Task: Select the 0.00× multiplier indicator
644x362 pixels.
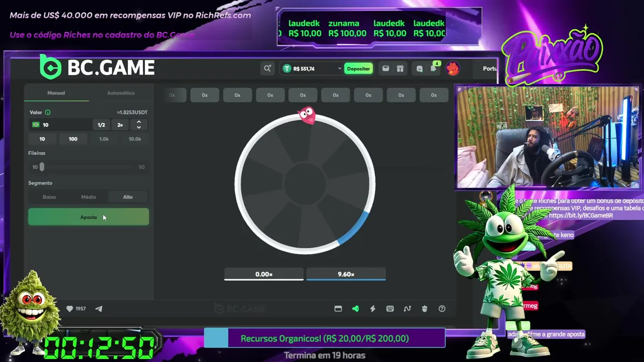Action: coord(264,275)
